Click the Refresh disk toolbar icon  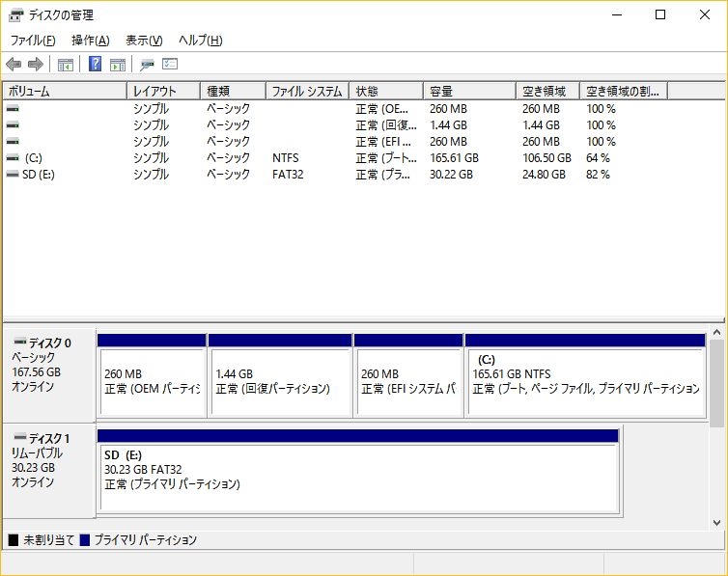[x=147, y=65]
